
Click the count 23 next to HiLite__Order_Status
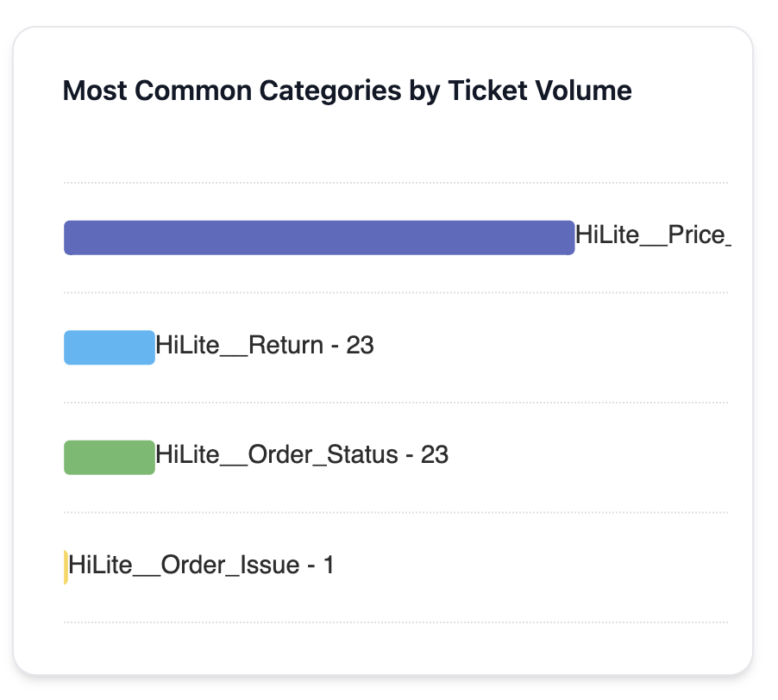coord(435,455)
